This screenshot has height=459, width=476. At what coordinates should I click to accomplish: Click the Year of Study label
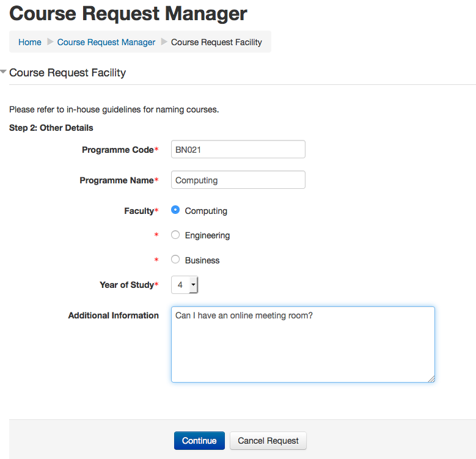(126, 285)
